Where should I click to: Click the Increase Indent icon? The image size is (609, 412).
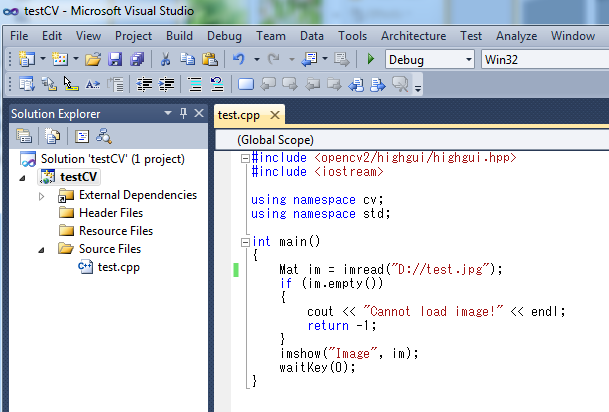tap(166, 84)
